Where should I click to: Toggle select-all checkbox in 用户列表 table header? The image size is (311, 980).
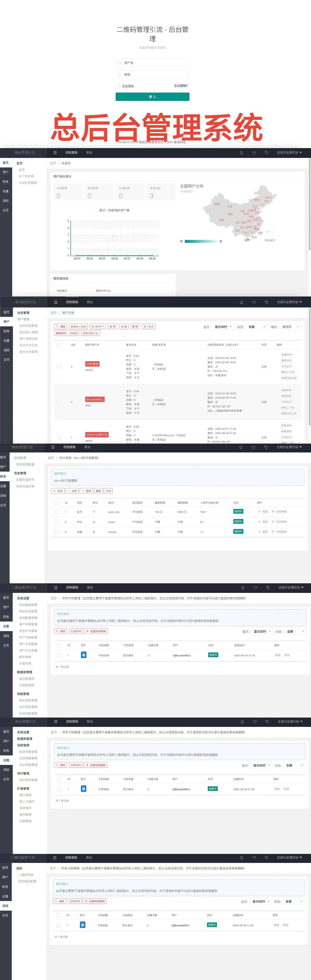pyautogui.click(x=59, y=345)
